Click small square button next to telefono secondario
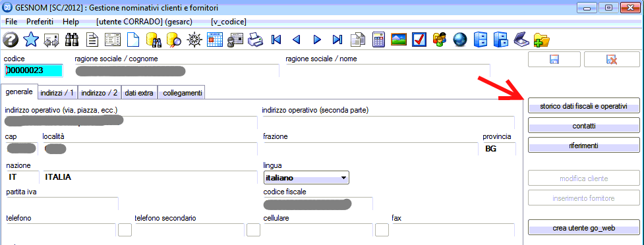The width and height of the screenshot is (644, 245). [253, 230]
